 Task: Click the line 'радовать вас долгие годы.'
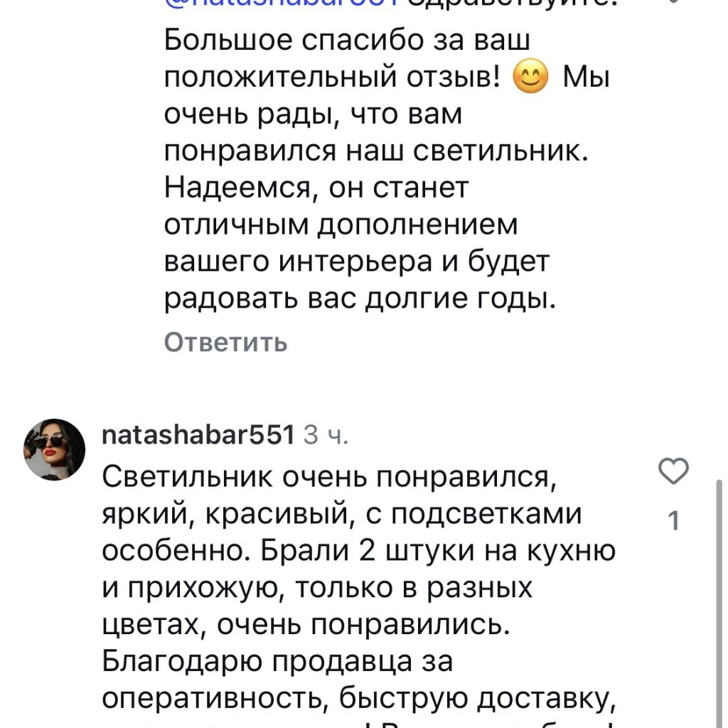coord(359,299)
